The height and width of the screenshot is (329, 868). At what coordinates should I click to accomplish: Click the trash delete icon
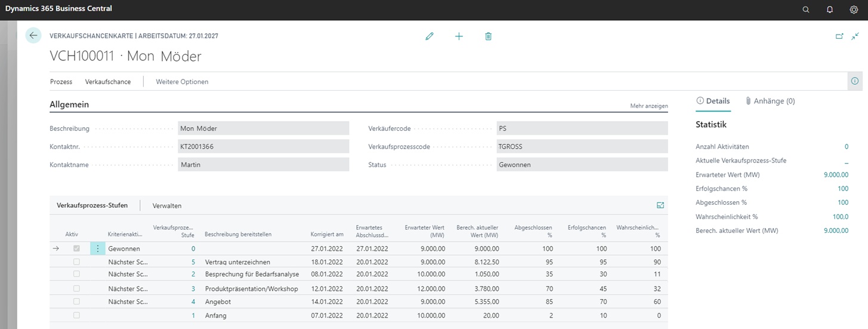pos(489,36)
